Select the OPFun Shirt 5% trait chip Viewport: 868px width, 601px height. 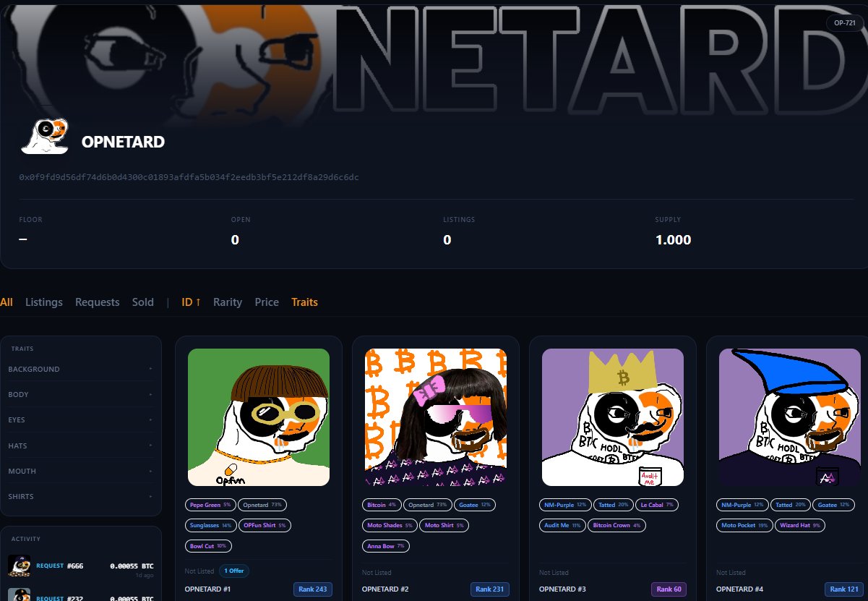click(x=265, y=525)
